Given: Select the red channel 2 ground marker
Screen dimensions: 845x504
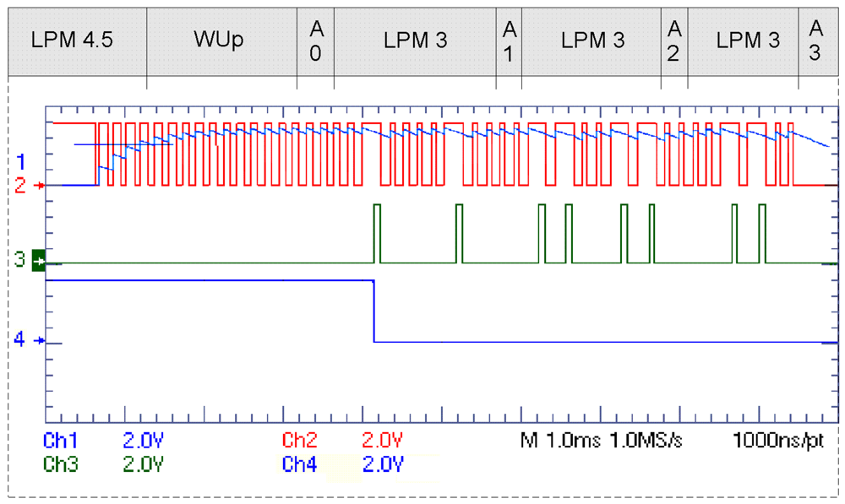Looking at the screenshot, I should click(25, 183).
